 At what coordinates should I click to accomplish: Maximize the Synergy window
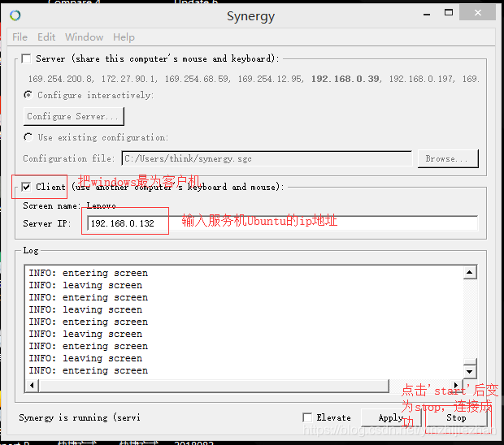click(x=449, y=13)
